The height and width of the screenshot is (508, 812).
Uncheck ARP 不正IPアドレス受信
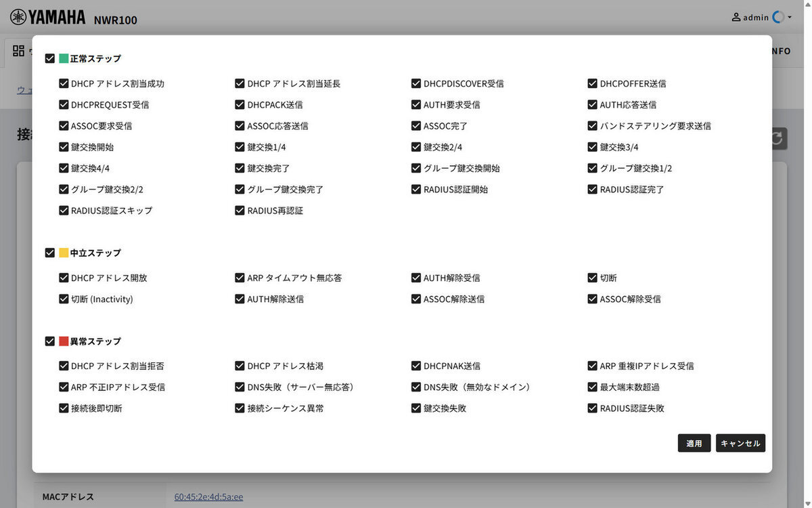click(64, 387)
